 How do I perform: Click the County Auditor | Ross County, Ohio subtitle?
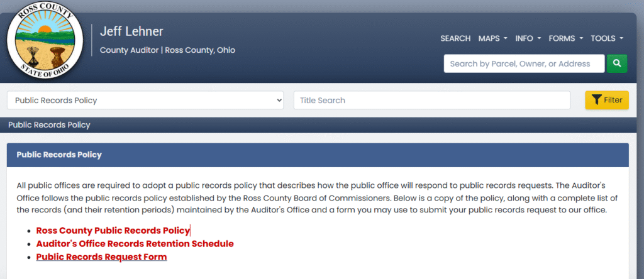point(167,50)
